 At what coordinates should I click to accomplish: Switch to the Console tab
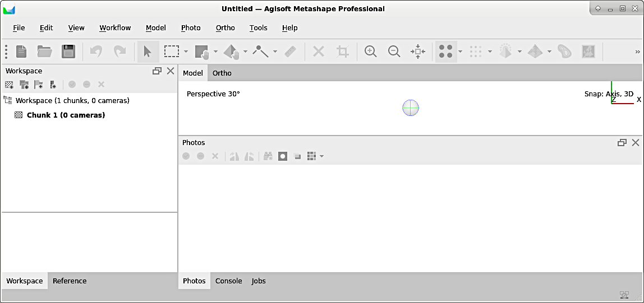[229, 281]
